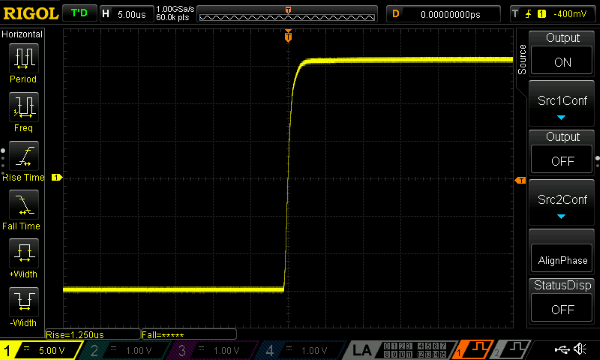Select the Freq measurement icon
The height and width of the screenshot is (360, 600).
pos(24,107)
